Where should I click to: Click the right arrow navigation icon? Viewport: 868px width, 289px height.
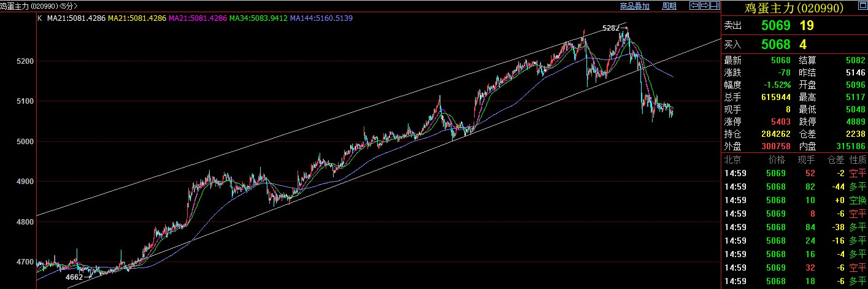click(705, 6)
